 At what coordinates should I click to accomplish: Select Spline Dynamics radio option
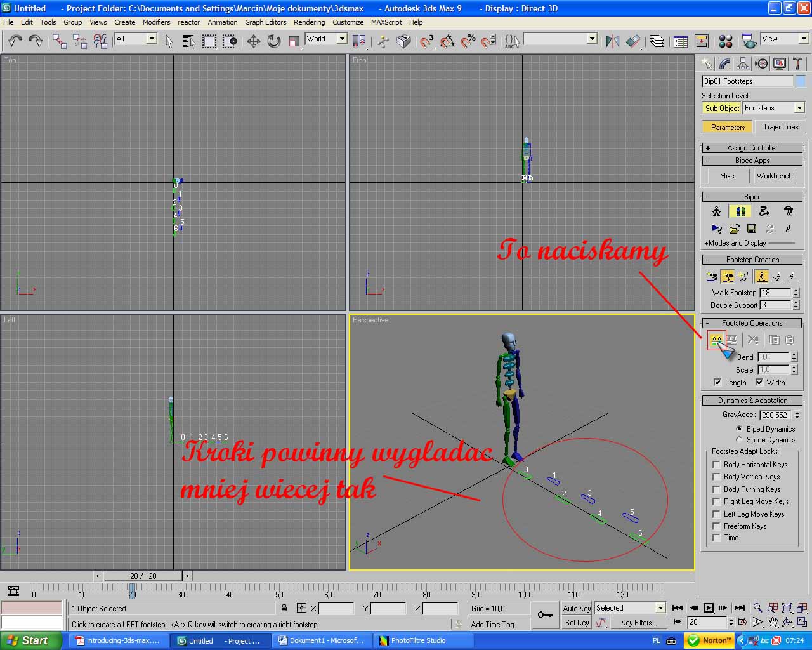coord(739,440)
